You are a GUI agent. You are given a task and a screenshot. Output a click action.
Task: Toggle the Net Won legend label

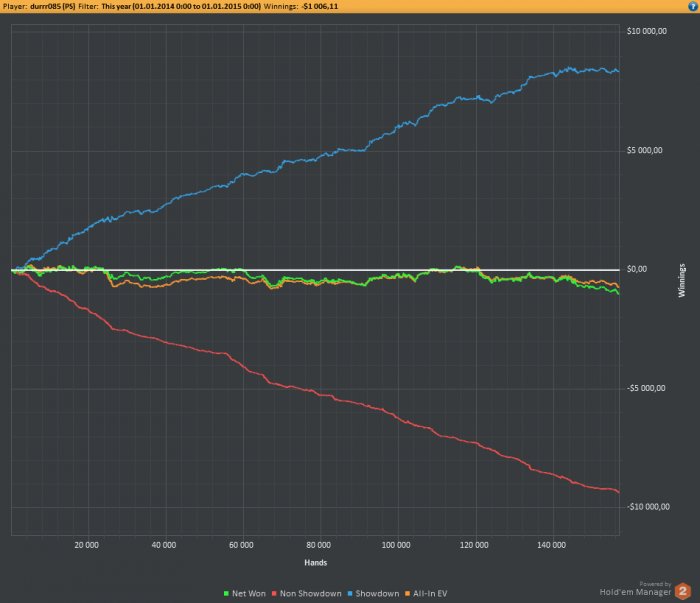(x=249, y=594)
